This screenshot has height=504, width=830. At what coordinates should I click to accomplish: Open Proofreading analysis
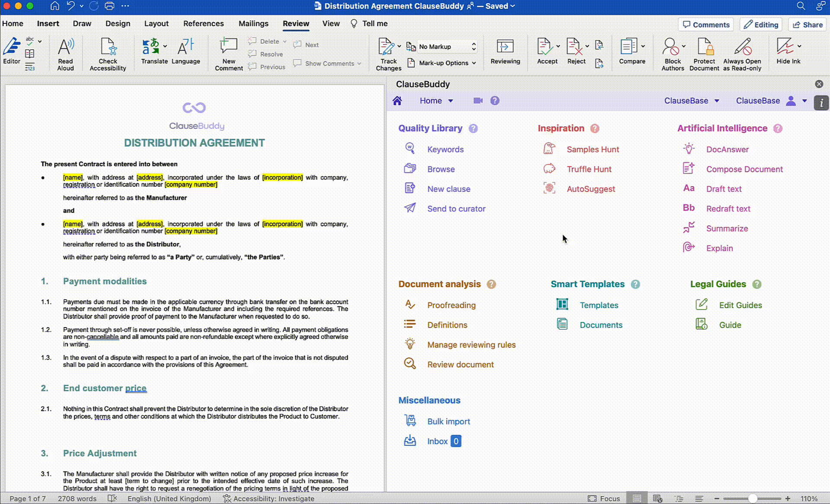tap(451, 306)
